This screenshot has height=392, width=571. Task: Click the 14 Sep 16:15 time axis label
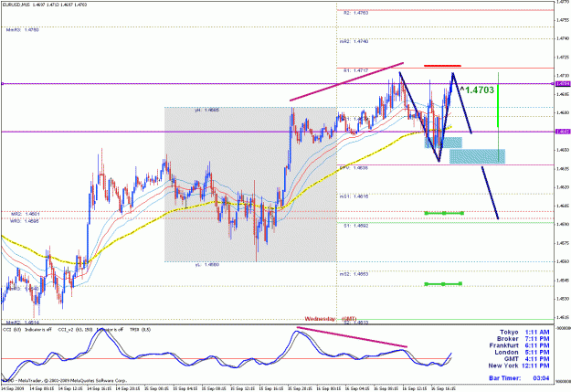click(x=100, y=388)
